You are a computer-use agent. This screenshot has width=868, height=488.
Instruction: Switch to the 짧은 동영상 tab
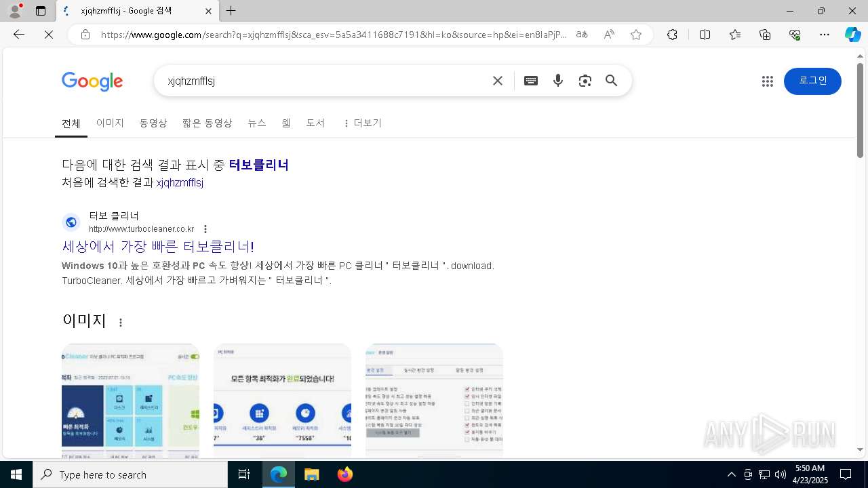tap(208, 123)
